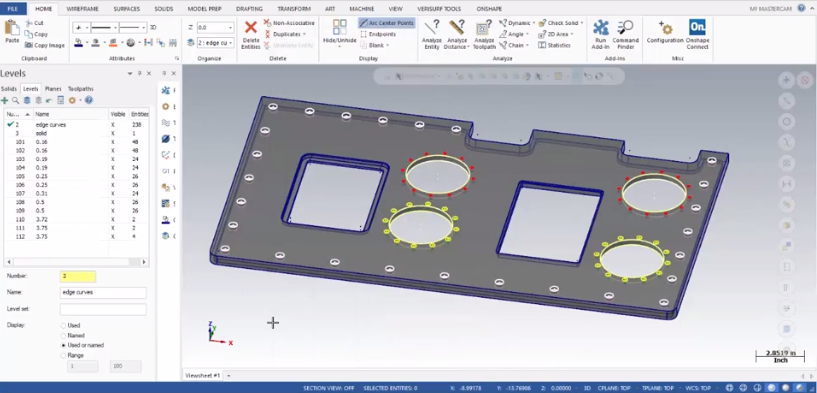
Task: Click the Delete Entities red X icon
Action: coord(251,28)
